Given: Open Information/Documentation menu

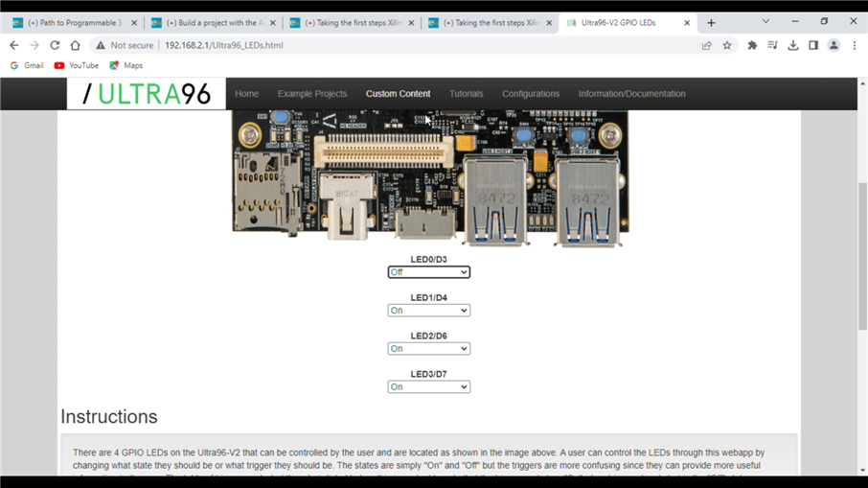Looking at the screenshot, I should click(x=632, y=94).
